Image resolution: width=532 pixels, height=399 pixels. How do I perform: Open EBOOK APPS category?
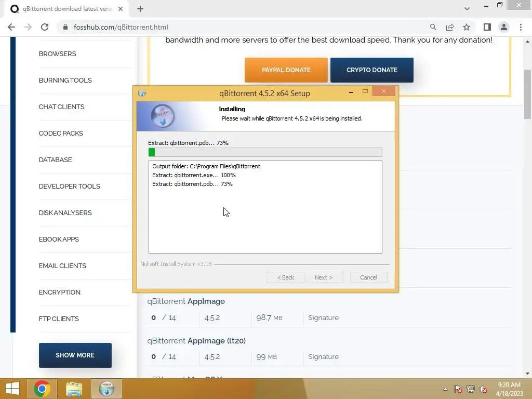pyautogui.click(x=59, y=239)
